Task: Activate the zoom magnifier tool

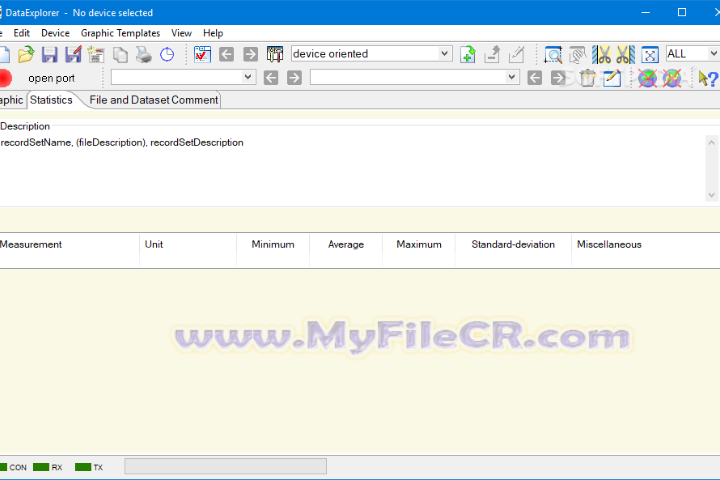Action: (x=553, y=54)
